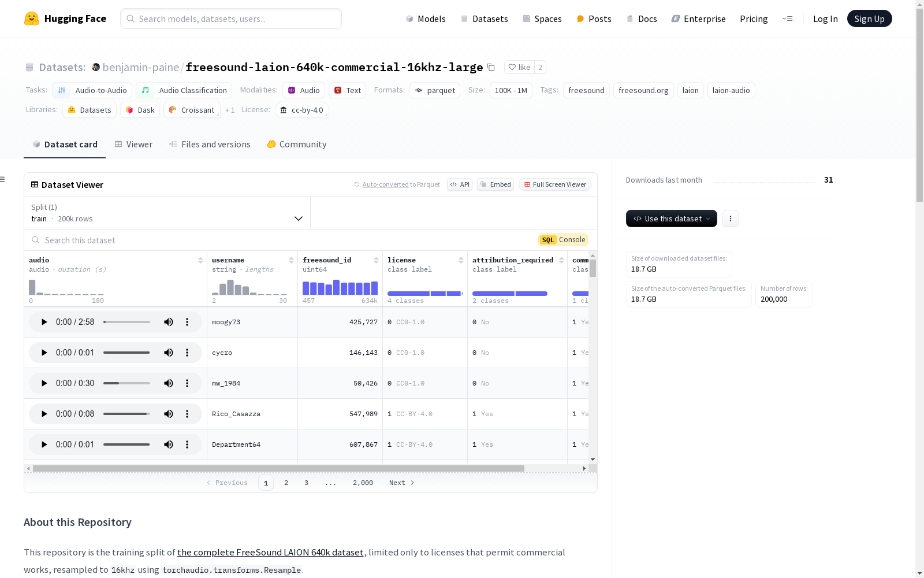
Task: Open the page table of contents icon
Action: (2, 179)
